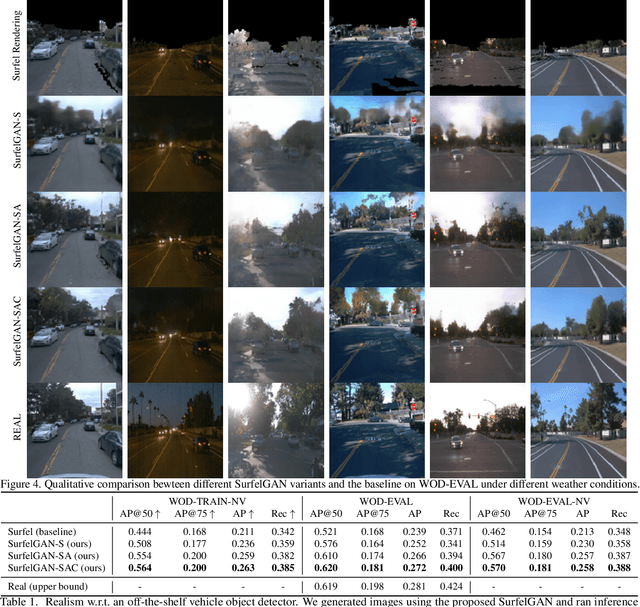Click the value 0.281 in the Real upper bound row
640x607 pixels.
[x=414, y=586]
